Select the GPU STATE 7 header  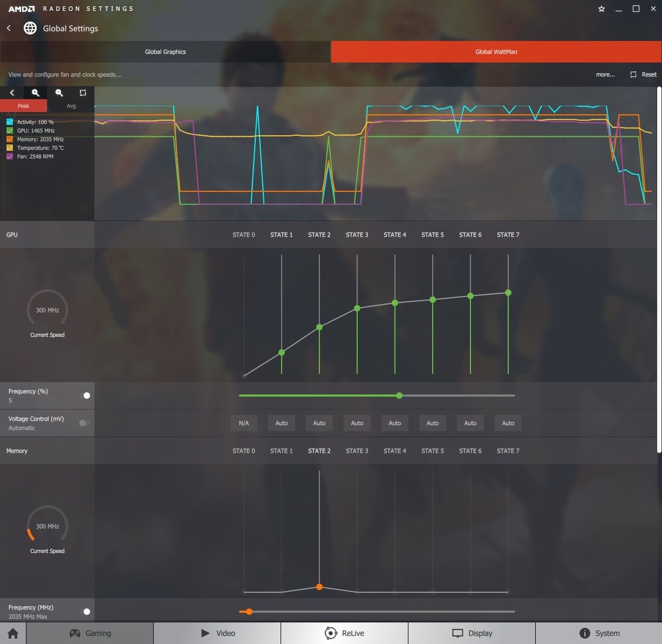pos(508,235)
